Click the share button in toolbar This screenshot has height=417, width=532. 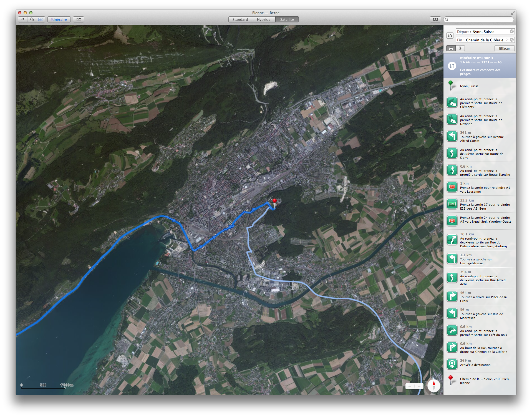tap(79, 19)
